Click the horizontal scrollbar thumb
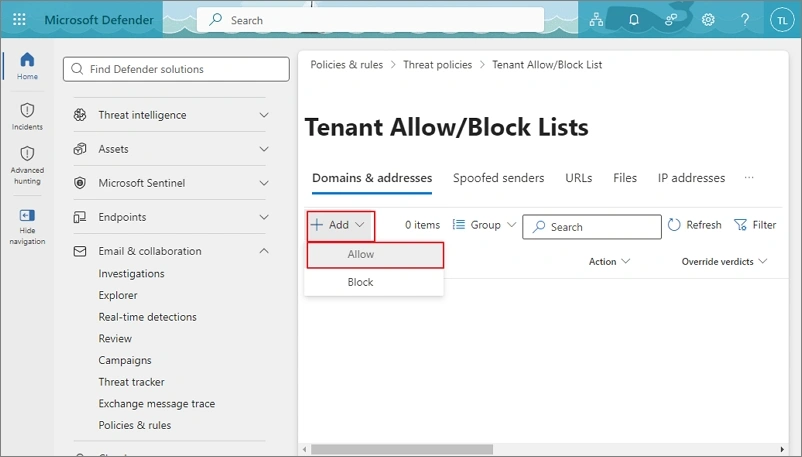The image size is (802, 457). point(402,449)
